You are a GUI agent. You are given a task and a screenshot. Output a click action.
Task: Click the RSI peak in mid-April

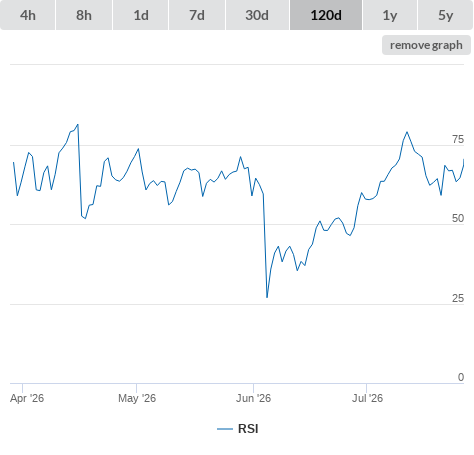tap(78, 125)
